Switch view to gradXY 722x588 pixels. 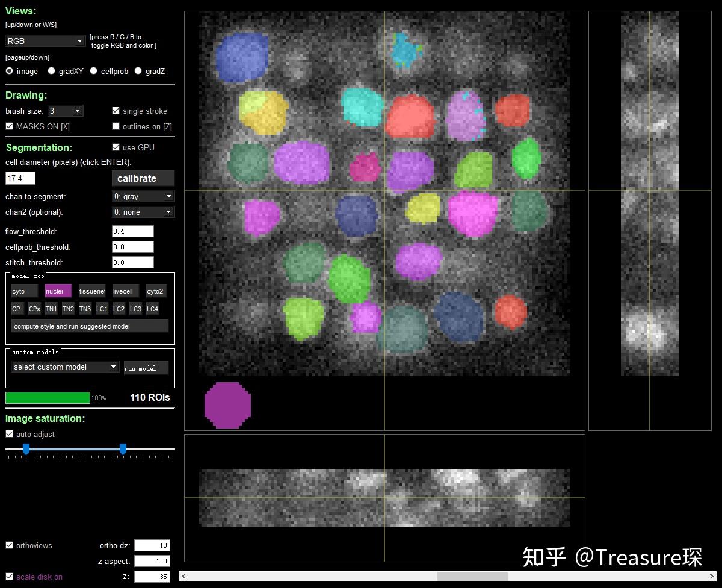click(x=51, y=71)
